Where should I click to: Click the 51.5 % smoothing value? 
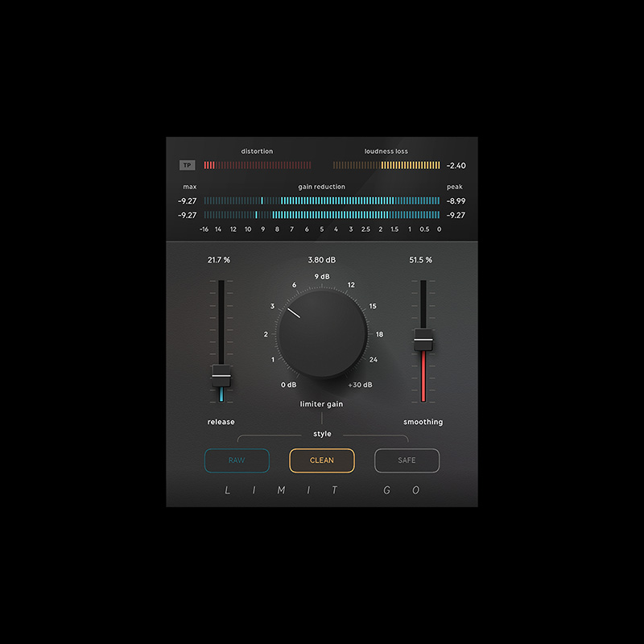420,260
